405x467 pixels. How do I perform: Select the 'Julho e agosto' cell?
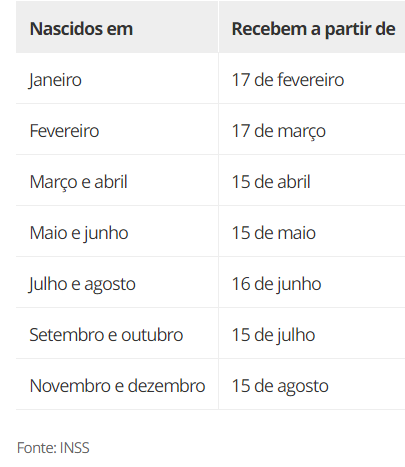[x=117, y=282]
